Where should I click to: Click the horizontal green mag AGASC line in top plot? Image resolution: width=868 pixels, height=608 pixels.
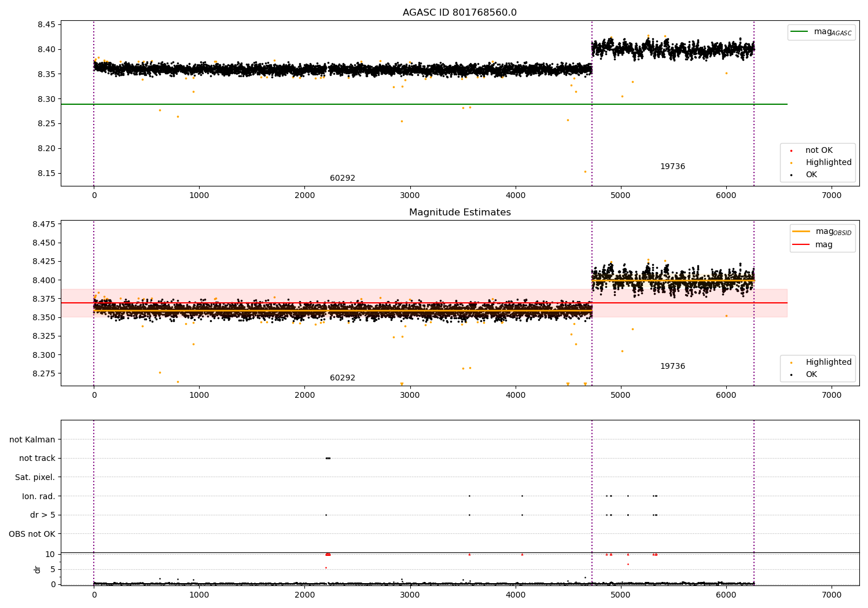424,104
